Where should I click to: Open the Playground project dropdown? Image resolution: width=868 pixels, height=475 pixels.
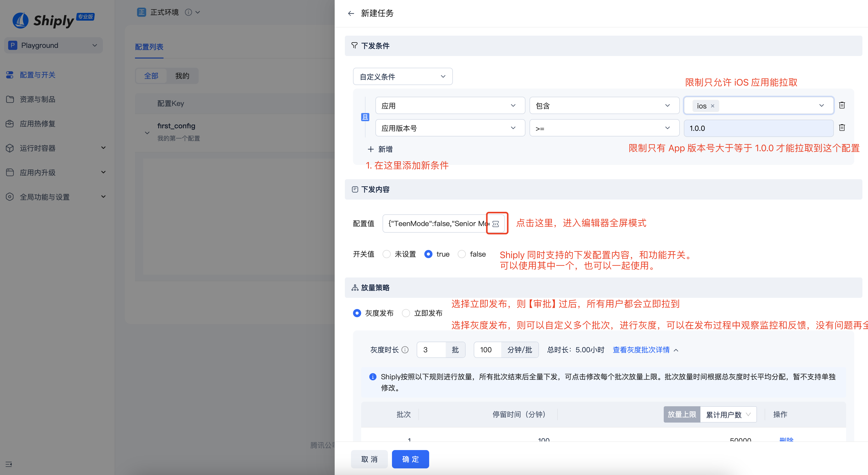tap(53, 45)
